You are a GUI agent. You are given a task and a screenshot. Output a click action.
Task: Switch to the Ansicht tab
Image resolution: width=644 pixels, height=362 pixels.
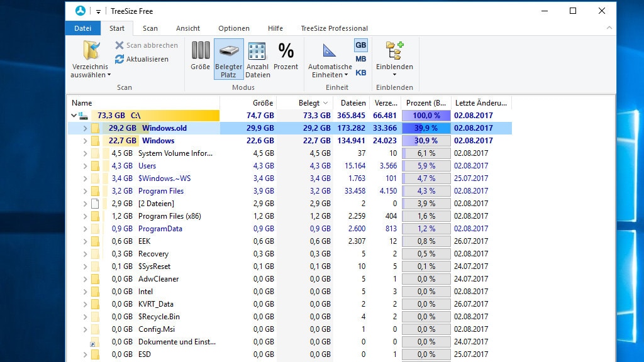pos(188,28)
